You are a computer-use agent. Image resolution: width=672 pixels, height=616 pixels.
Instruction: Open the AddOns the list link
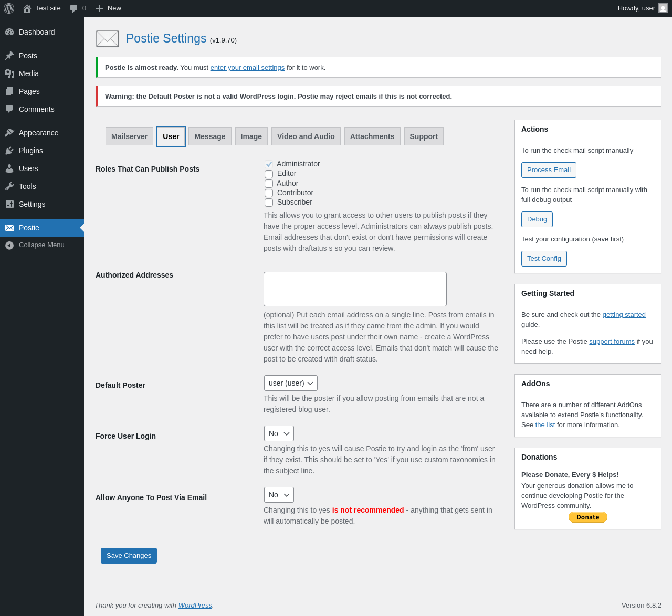pyautogui.click(x=545, y=425)
